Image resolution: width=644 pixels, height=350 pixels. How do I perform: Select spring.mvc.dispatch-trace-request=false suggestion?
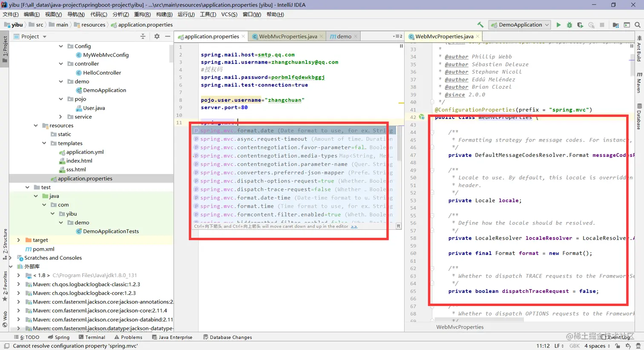[293, 189]
